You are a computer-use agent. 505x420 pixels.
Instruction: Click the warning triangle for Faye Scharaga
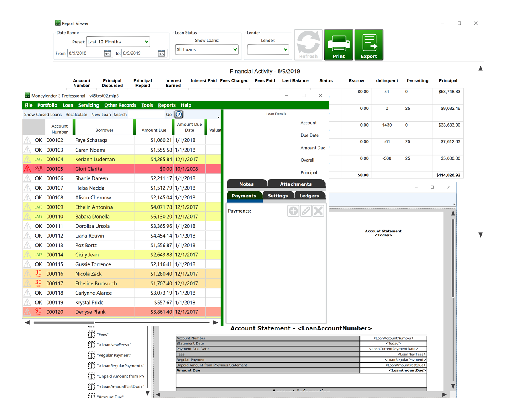coord(27,140)
